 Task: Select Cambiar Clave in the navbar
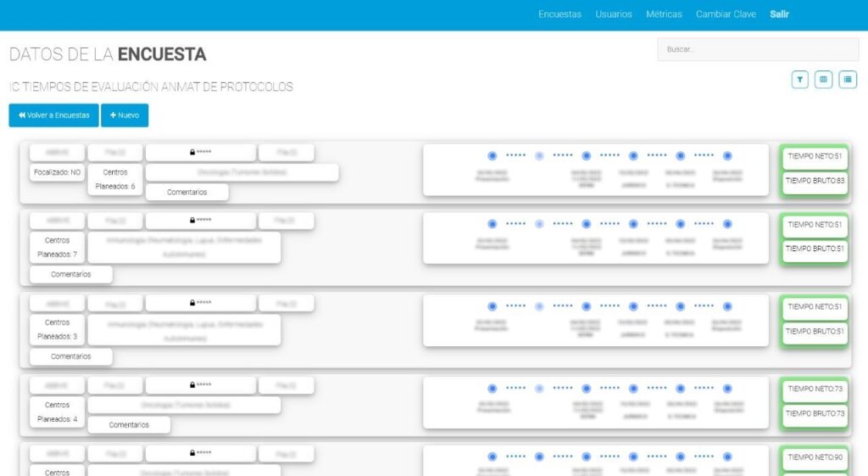click(x=726, y=14)
